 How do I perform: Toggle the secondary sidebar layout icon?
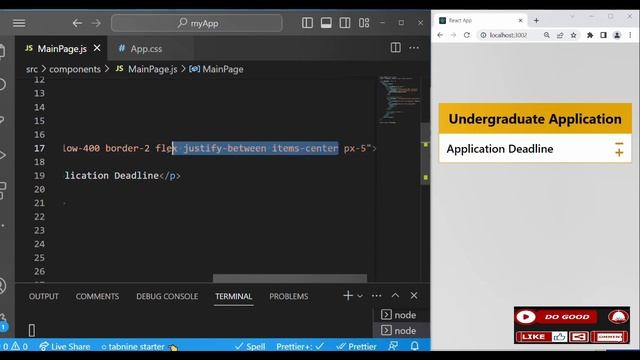click(x=345, y=23)
